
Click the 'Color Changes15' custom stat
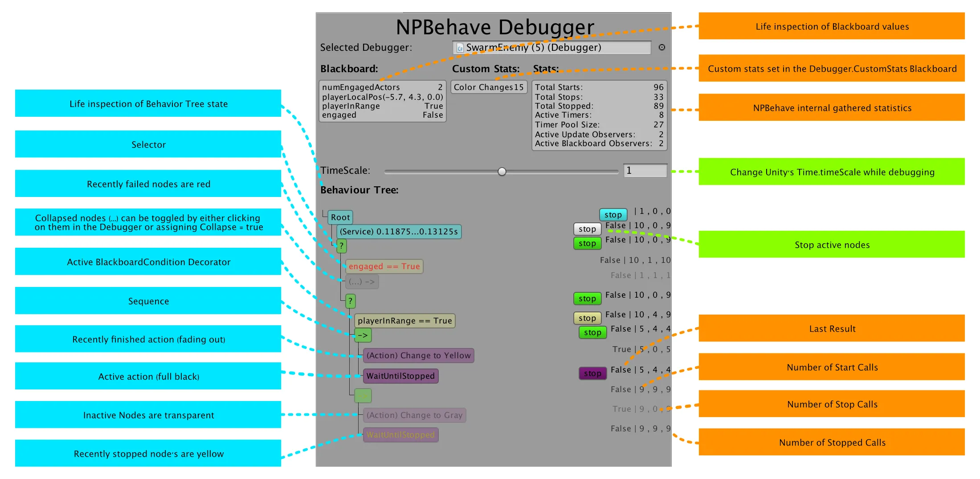[x=489, y=87]
